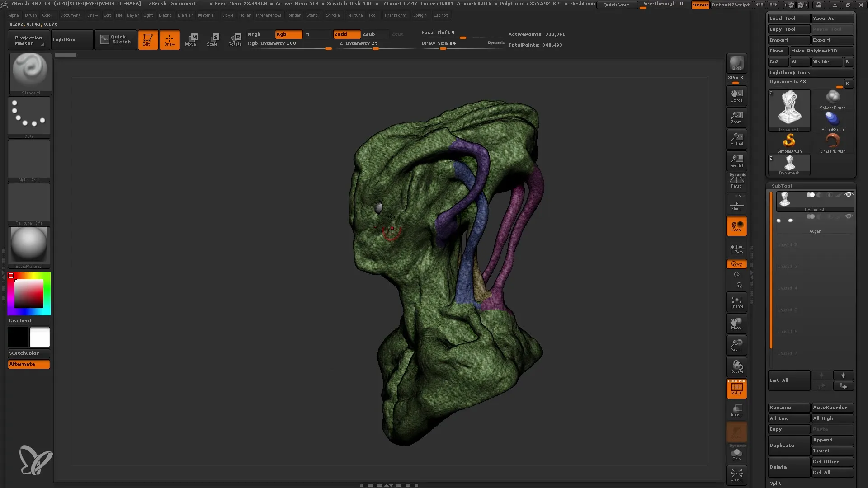
Task: Toggle PolyF polyframe display
Action: (736, 389)
